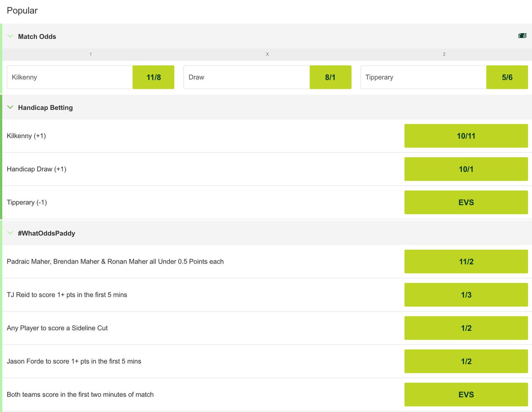Collapse the Match Odds section chevron
This screenshot has width=532, height=412.
(x=10, y=36)
